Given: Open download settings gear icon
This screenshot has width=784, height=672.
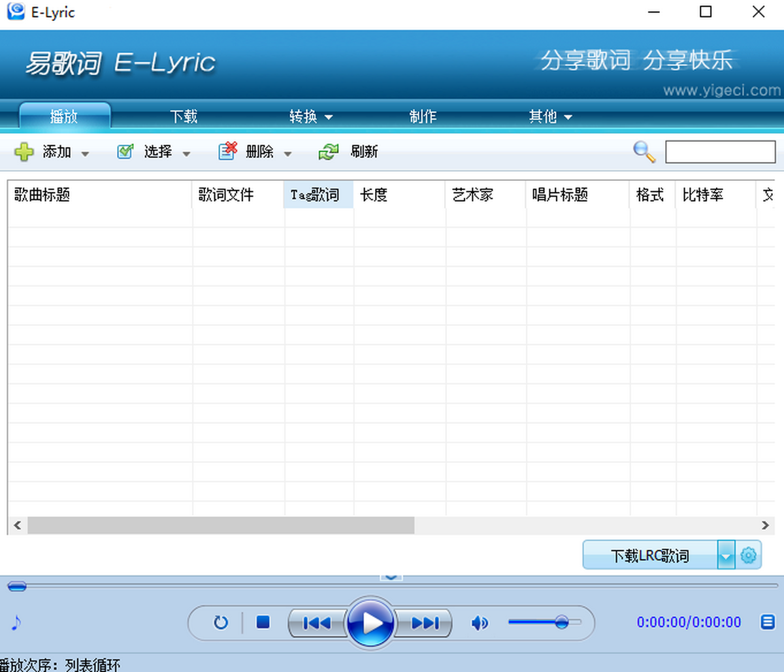Looking at the screenshot, I should pyautogui.click(x=749, y=555).
